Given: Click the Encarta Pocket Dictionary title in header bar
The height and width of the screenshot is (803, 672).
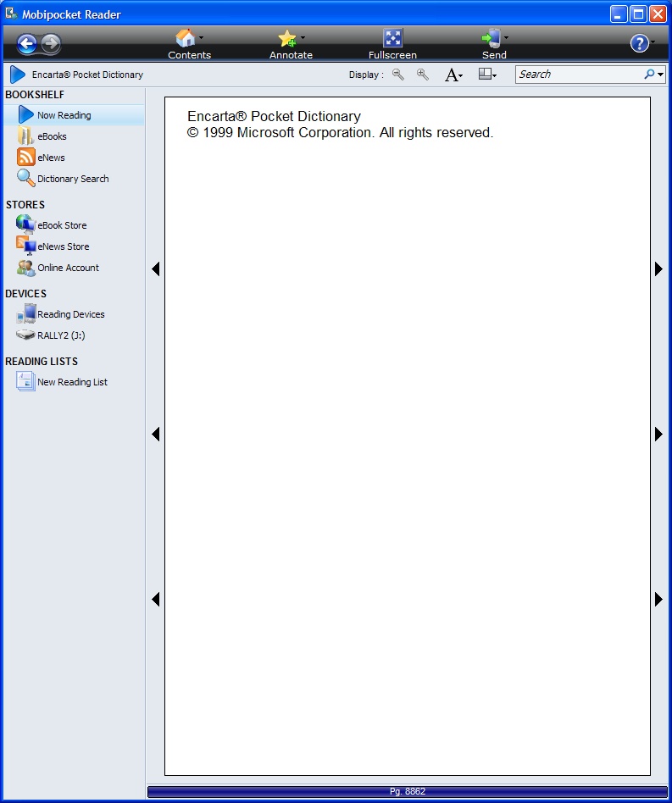Looking at the screenshot, I should click(x=87, y=75).
